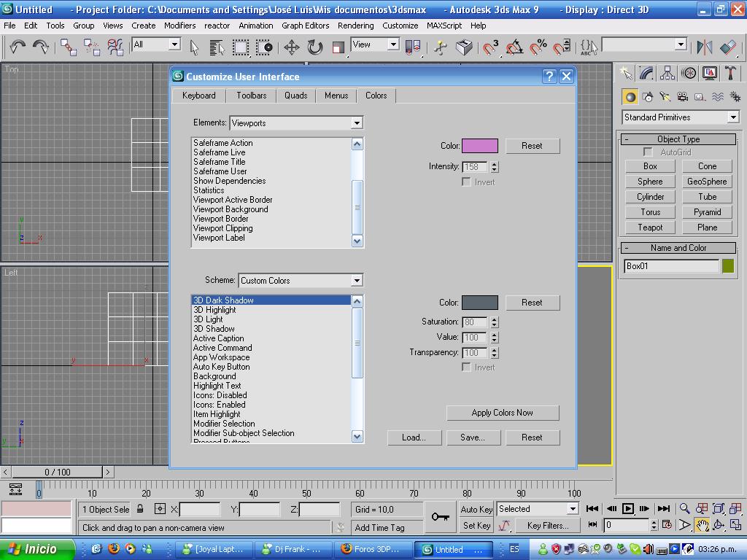Switch to the Keyboard tab
The height and width of the screenshot is (560, 747).
[x=198, y=96]
